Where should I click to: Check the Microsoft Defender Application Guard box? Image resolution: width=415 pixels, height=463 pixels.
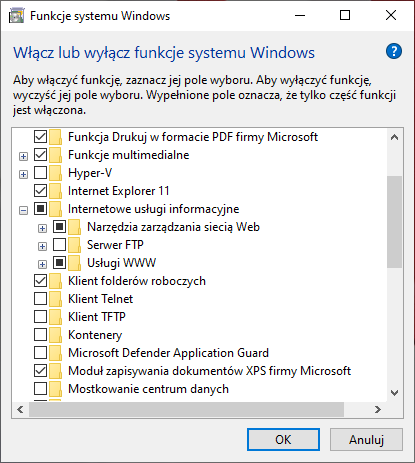tap(40, 353)
